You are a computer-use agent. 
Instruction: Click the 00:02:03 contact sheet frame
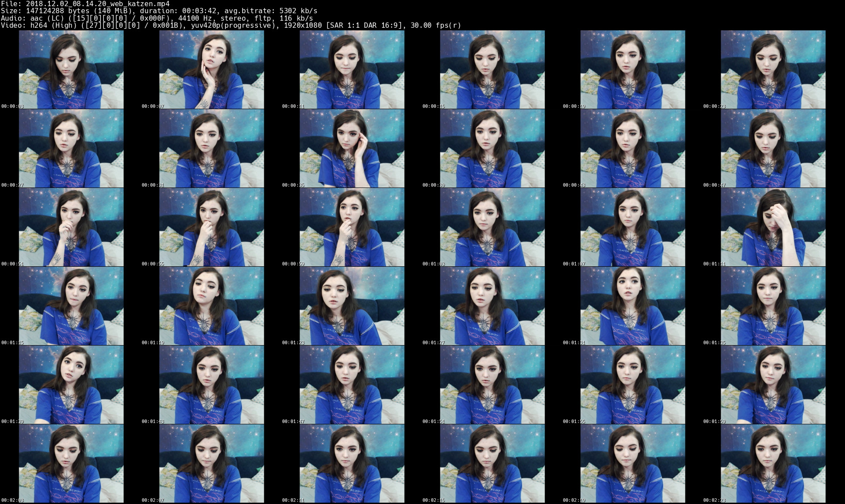pyautogui.click(x=71, y=464)
